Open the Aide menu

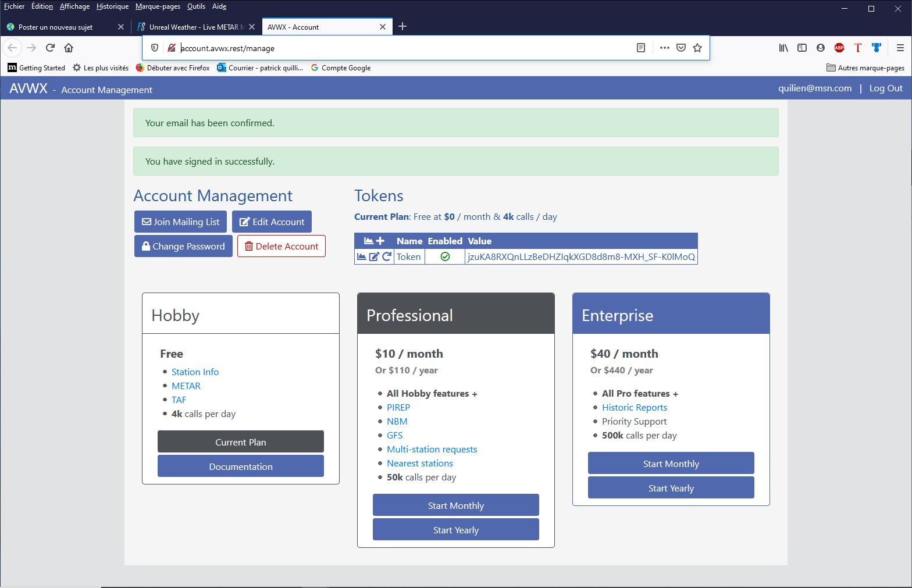tap(219, 6)
